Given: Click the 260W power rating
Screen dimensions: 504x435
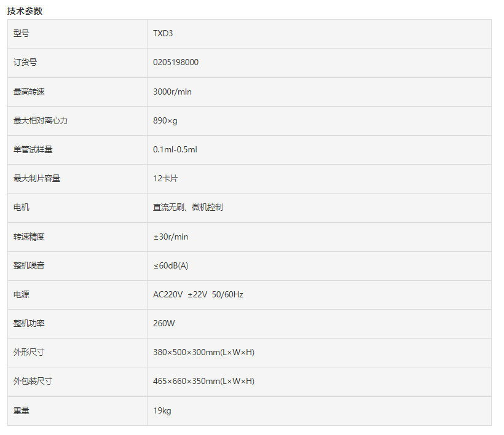Looking at the screenshot, I should [163, 323].
